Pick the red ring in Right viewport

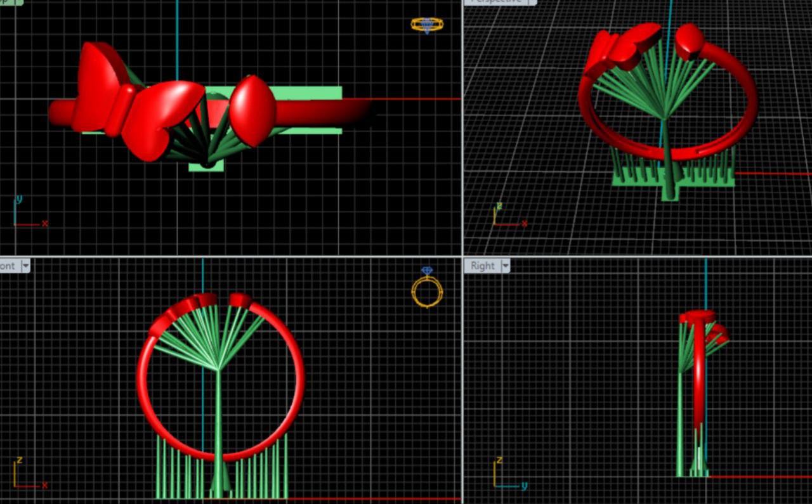point(699,380)
